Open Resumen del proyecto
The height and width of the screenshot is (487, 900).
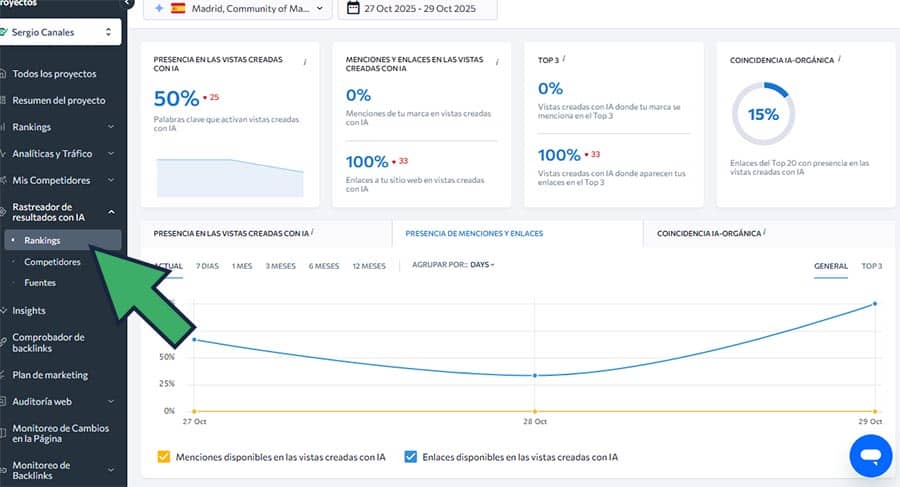(x=59, y=101)
